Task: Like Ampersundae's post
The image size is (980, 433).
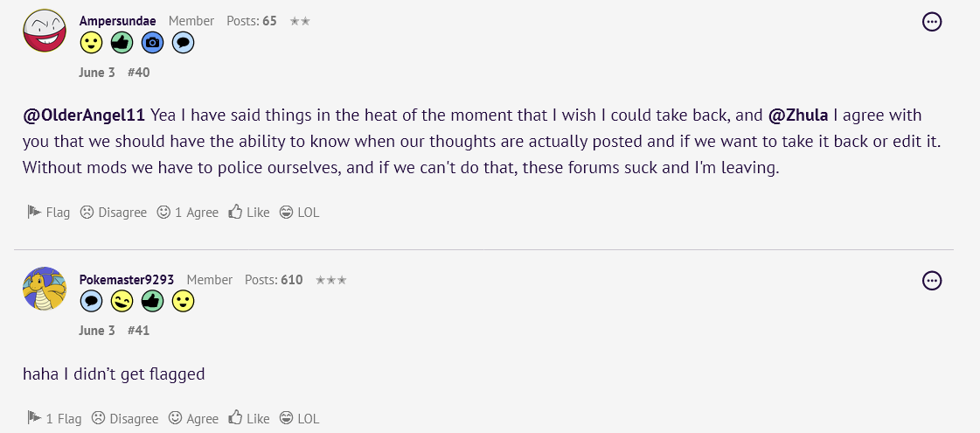Action: (249, 212)
